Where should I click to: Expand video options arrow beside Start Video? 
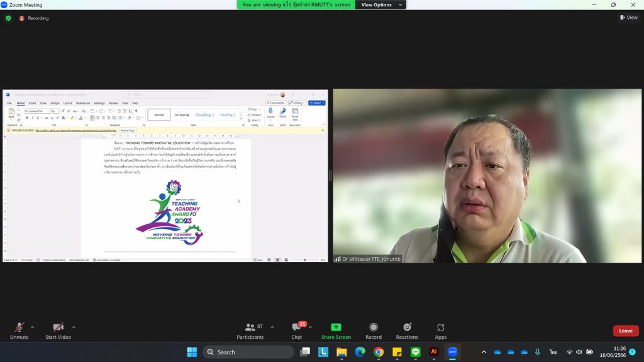[74, 327]
